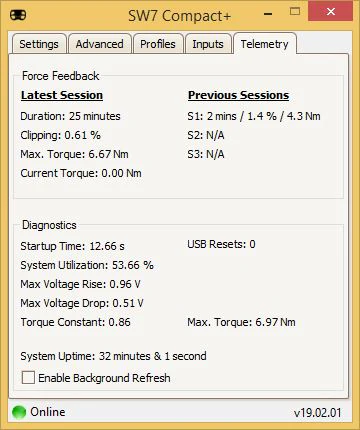Click the Online status text
Viewport: 360px width, 430px height.
[x=48, y=412]
